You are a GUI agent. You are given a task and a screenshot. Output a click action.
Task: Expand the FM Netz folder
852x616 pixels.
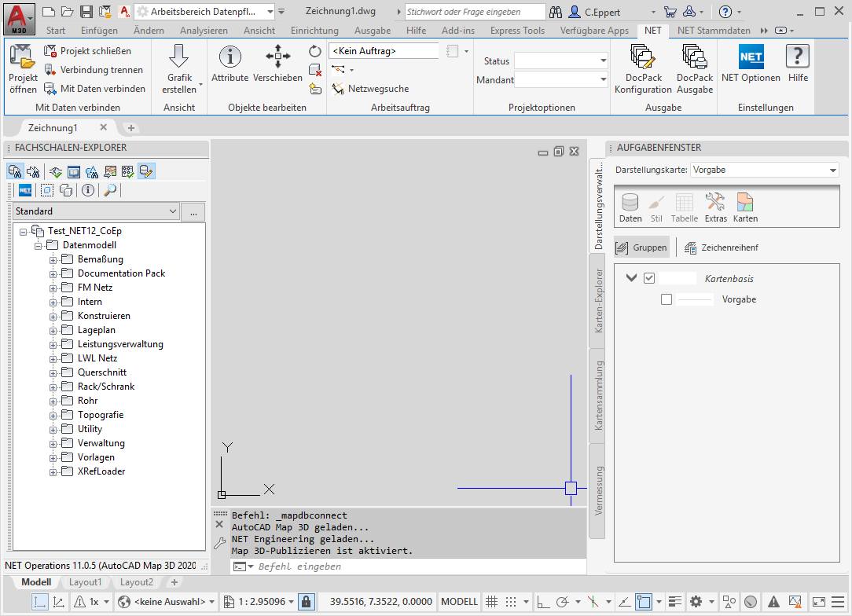coord(53,288)
